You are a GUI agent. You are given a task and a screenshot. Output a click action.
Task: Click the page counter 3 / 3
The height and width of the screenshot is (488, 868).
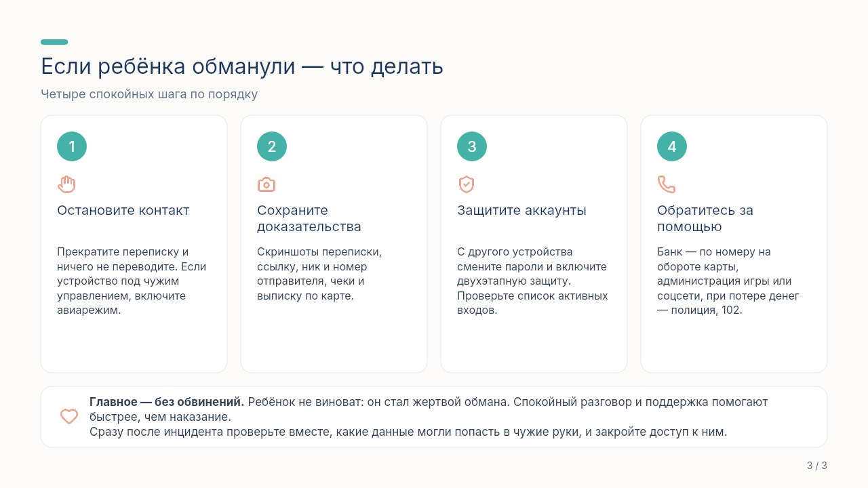coord(817,466)
